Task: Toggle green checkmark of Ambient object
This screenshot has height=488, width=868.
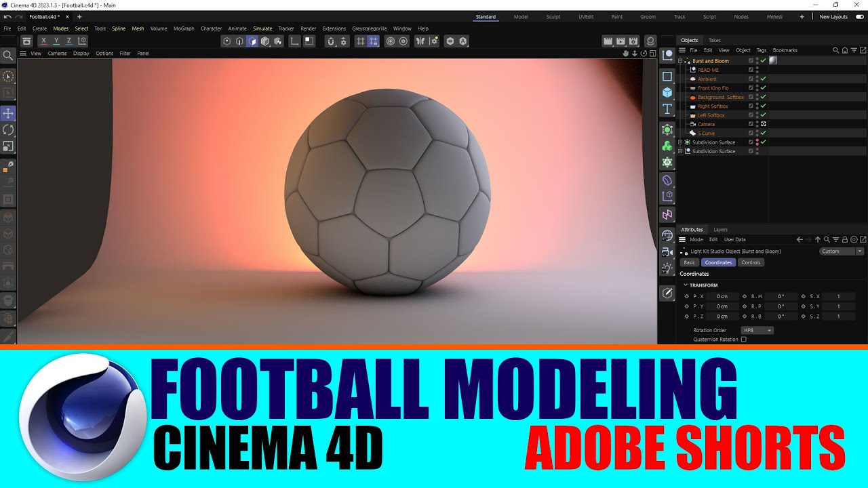Action: [x=764, y=79]
